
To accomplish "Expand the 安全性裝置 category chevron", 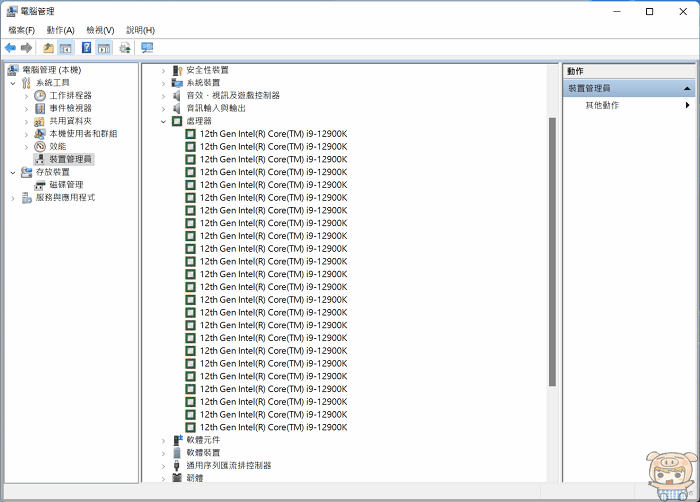I will pyautogui.click(x=163, y=71).
